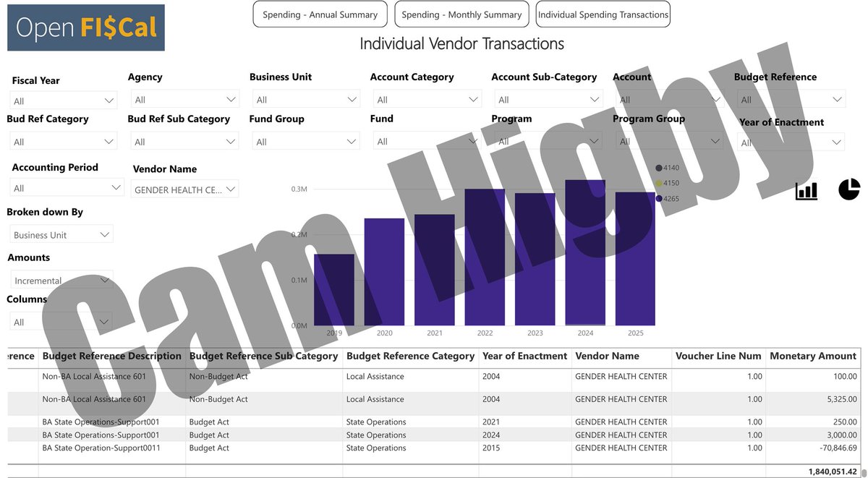Select the 2019 bar in chart
Screen dimensions: 868x478
click(x=334, y=289)
